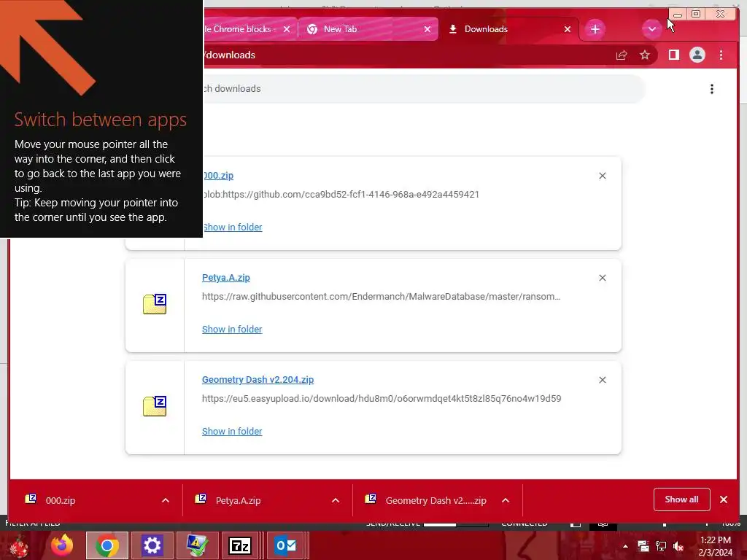Expand 000.zip options chevron on shelf

pos(166,500)
